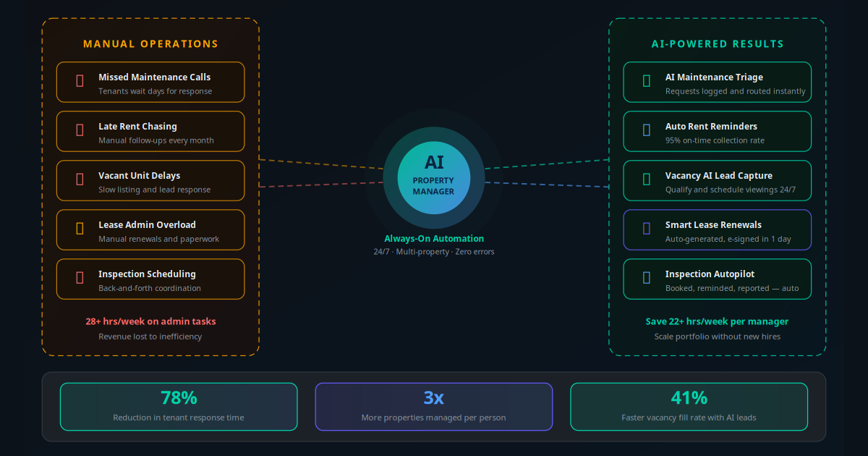Click the icon beside Smart Lease Renewals
The width and height of the screenshot is (868, 456).
click(647, 229)
